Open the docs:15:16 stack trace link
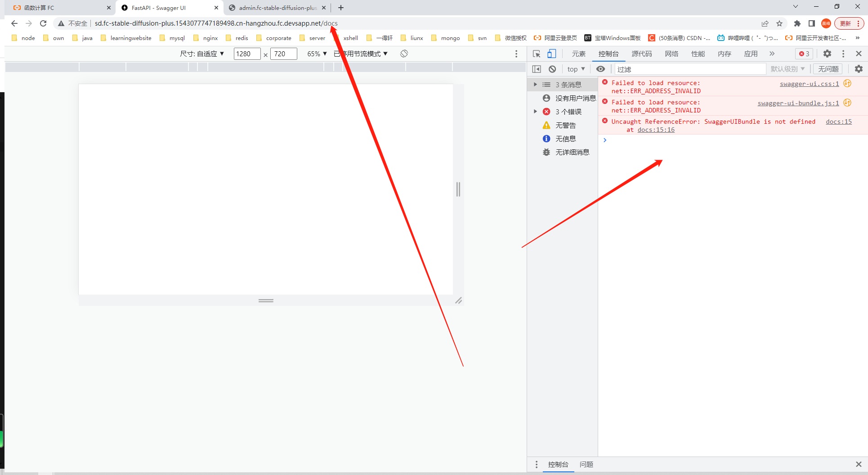This screenshot has height=475, width=868. click(x=656, y=130)
